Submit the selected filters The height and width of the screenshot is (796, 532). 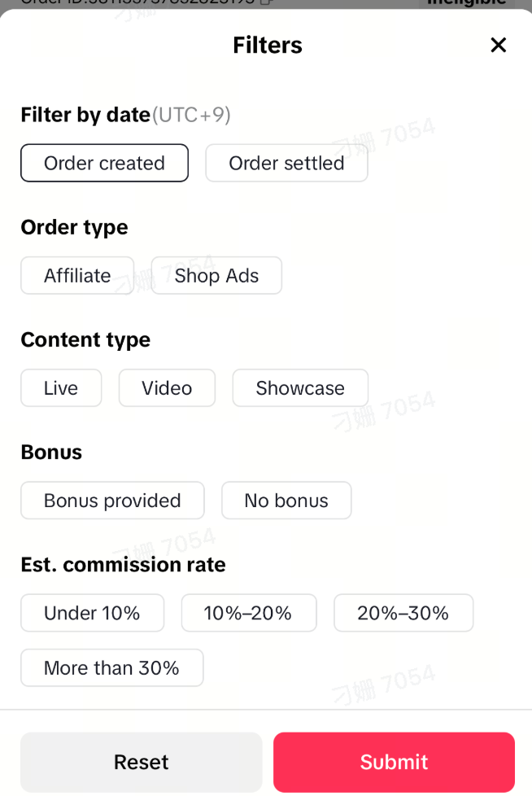(394, 762)
